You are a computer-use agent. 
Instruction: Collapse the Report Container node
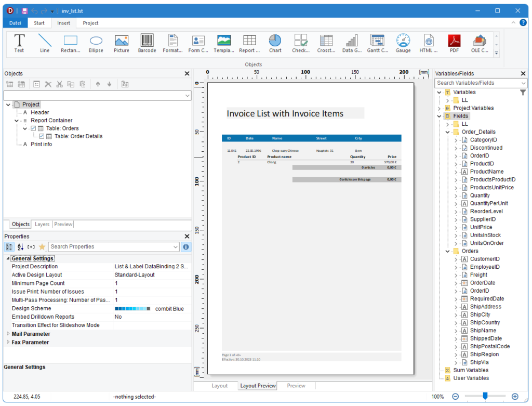(x=16, y=121)
